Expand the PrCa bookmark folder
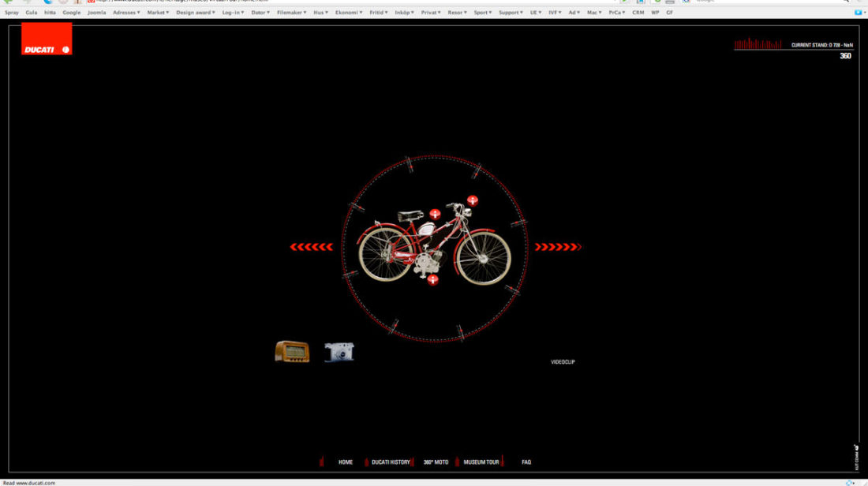 (617, 12)
